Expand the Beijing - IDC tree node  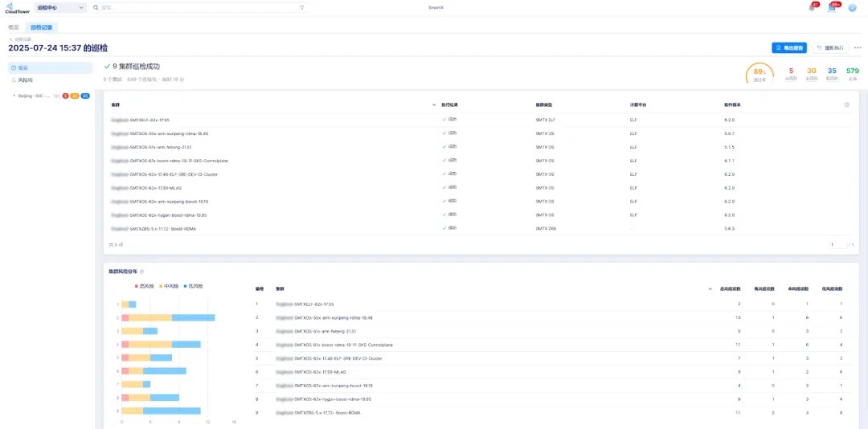(14, 96)
